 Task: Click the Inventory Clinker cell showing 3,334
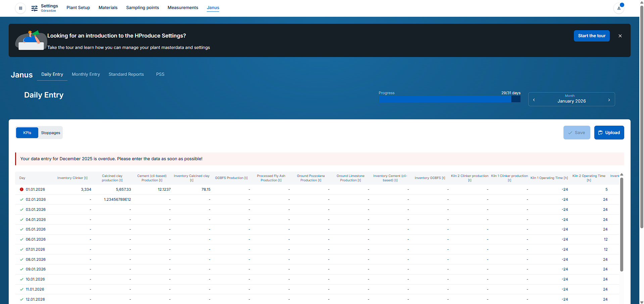(86, 189)
